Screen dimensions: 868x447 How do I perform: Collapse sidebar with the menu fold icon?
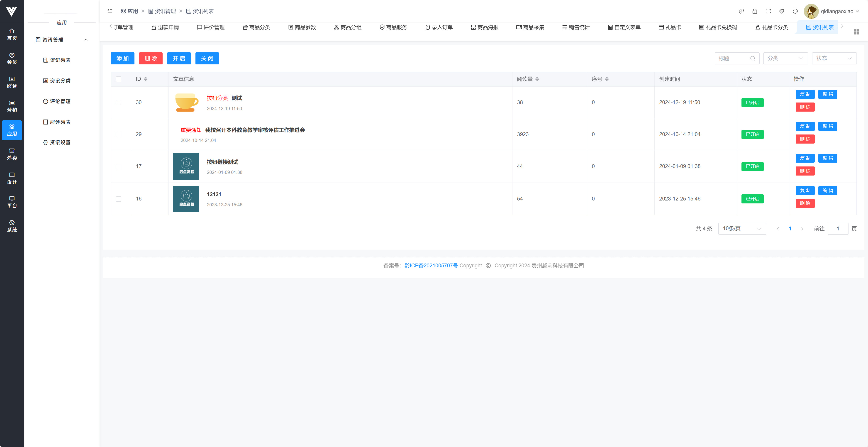pyautogui.click(x=110, y=11)
